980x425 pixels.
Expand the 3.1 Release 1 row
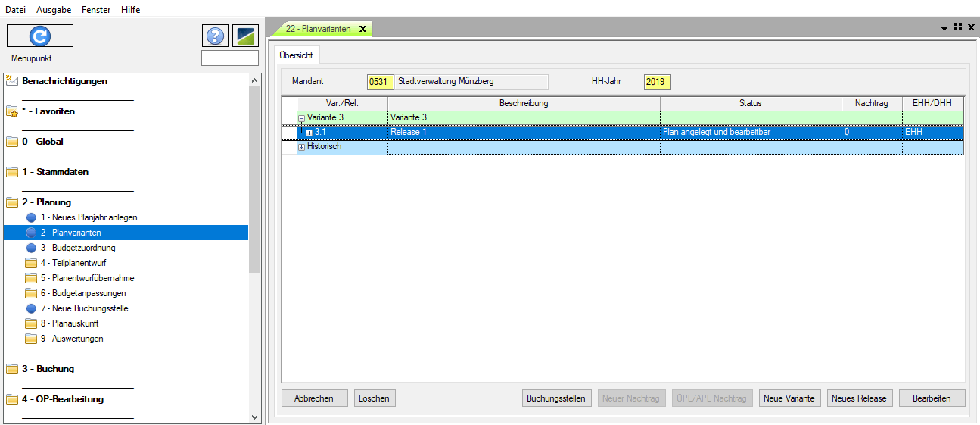(309, 133)
